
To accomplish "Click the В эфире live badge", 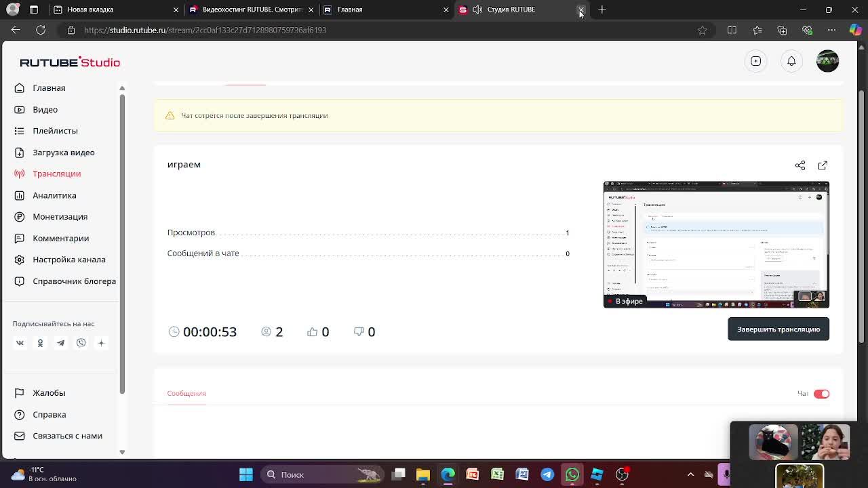I will point(625,301).
